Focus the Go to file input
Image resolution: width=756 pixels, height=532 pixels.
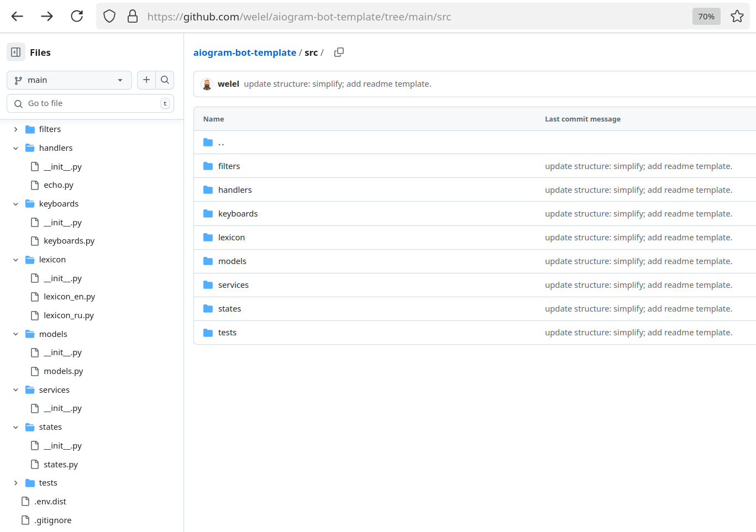[90, 103]
